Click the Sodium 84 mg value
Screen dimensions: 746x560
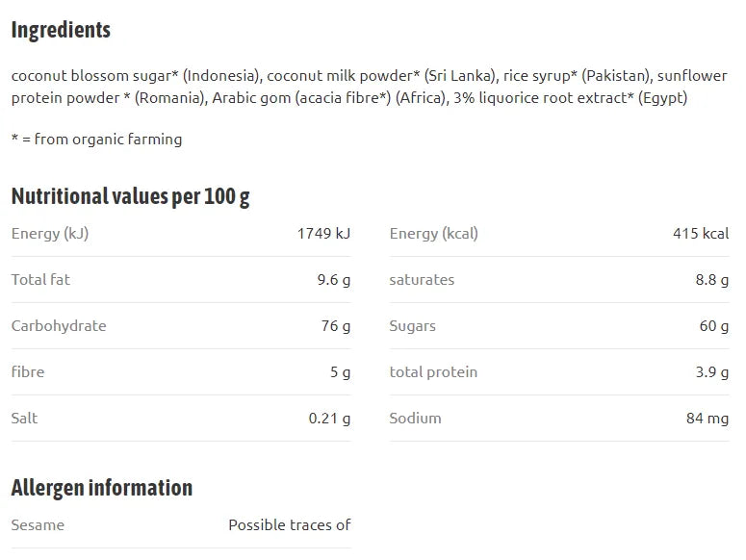707,419
